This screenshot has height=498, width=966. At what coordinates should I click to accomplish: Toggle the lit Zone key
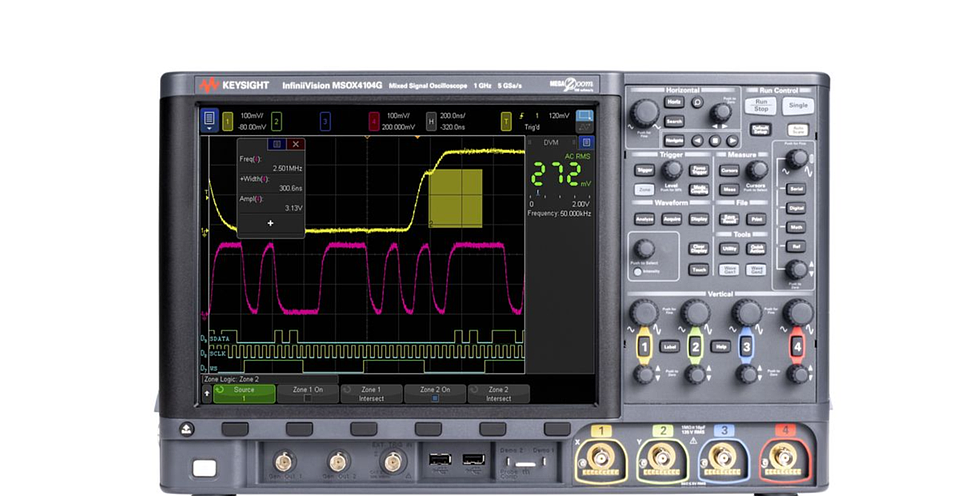[x=644, y=190]
